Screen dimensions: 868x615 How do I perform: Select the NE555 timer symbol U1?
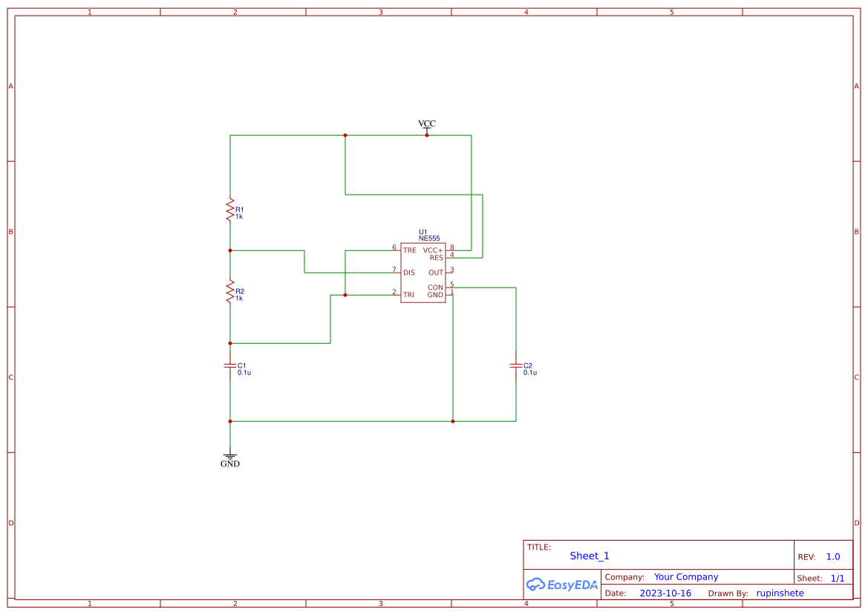(x=422, y=271)
